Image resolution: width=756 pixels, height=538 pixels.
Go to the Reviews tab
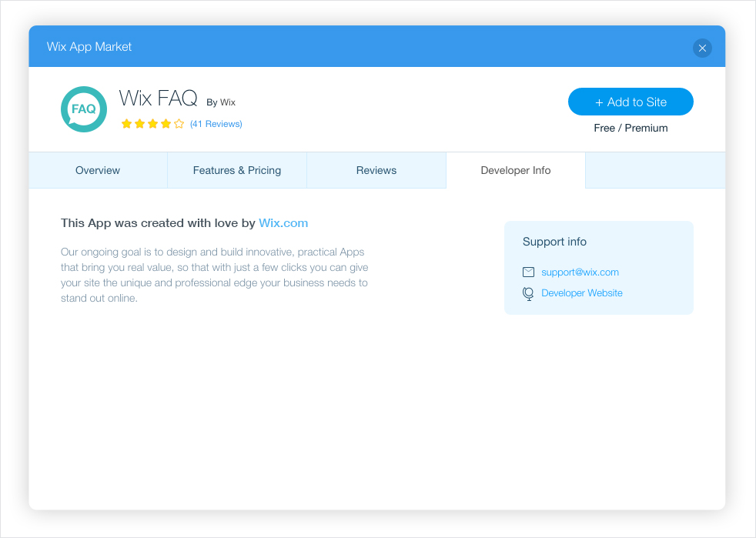[376, 170]
